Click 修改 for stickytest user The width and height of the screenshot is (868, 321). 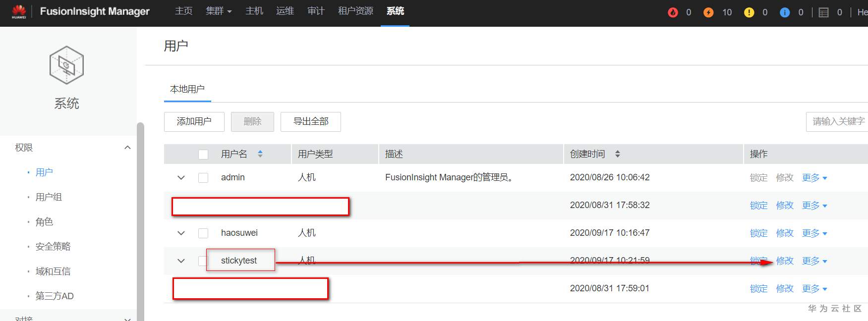click(785, 261)
